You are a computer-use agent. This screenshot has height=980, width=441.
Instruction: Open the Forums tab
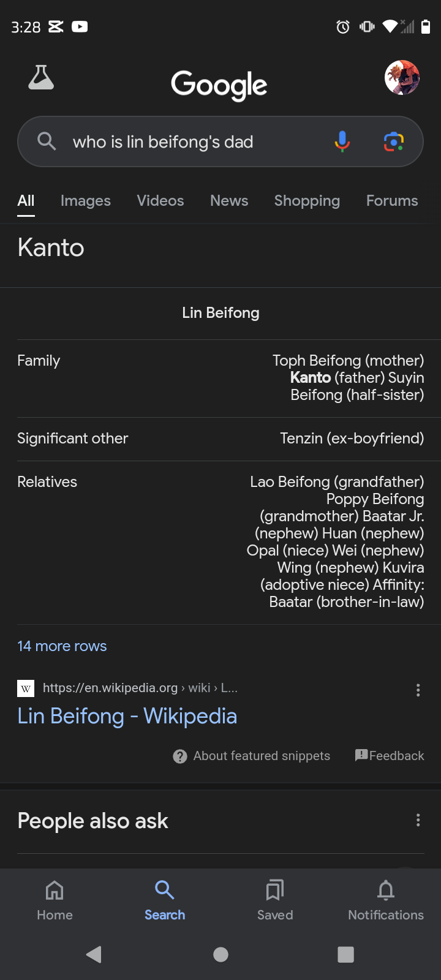pyautogui.click(x=392, y=201)
